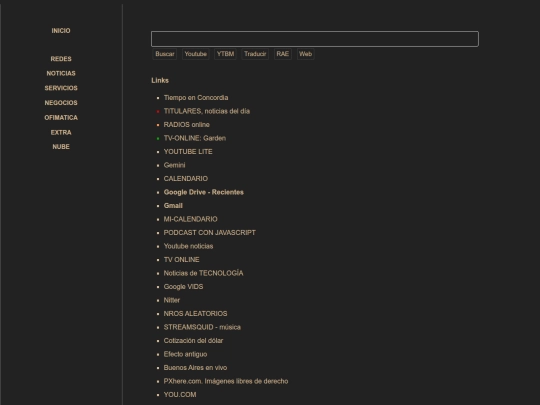Open the MI-CALENDARIO link
The width and height of the screenshot is (540, 405).
pos(191,219)
